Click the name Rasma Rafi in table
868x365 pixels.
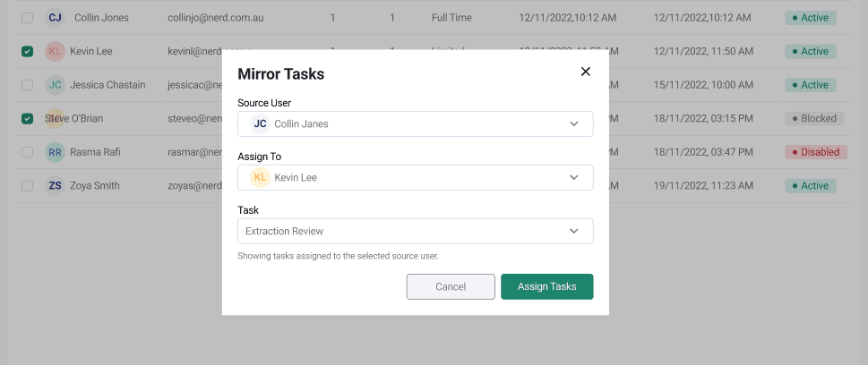(x=95, y=152)
